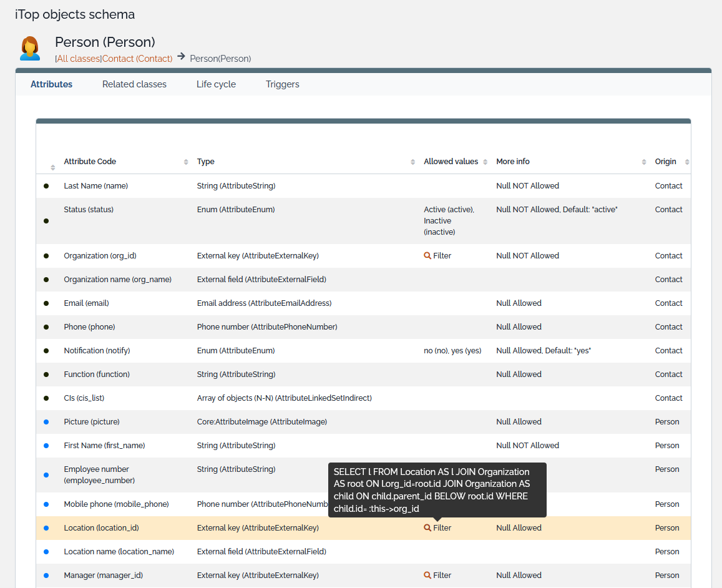Go to the Contact (Contact) parent class link
The image size is (722, 588).
[x=137, y=59]
